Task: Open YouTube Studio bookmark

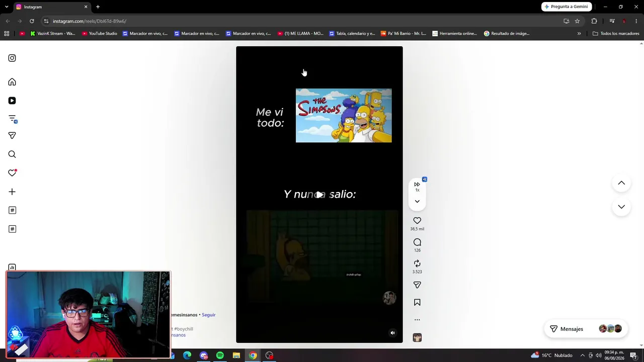Action: point(99,34)
